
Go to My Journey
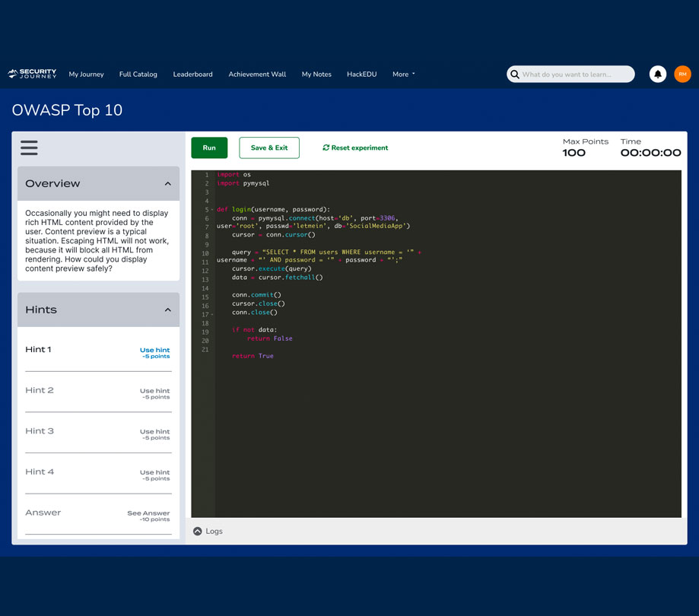tap(86, 75)
